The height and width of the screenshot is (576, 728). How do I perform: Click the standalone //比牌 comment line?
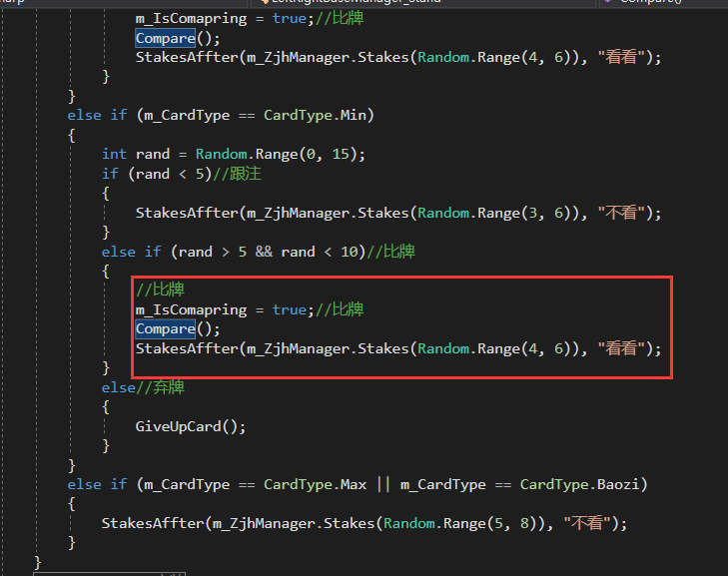(x=160, y=290)
